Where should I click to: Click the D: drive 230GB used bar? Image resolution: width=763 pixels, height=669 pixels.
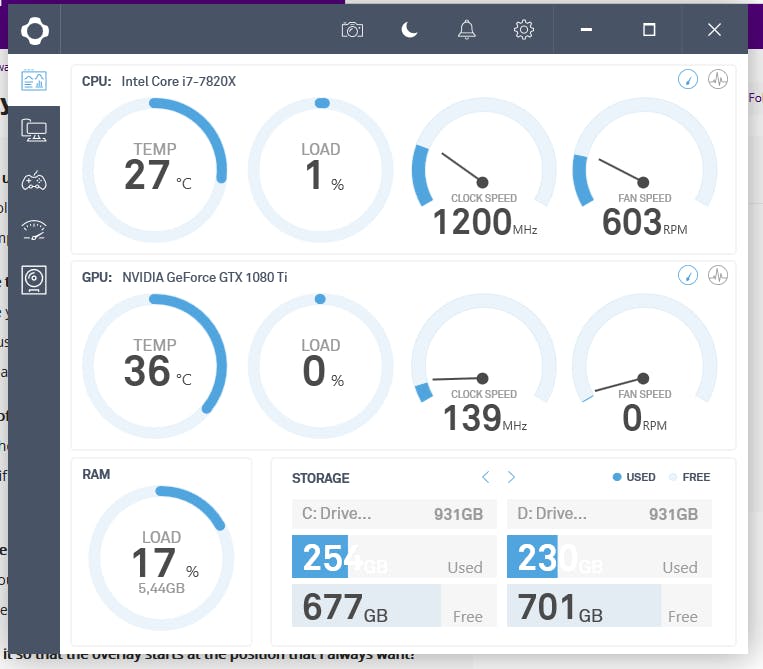[609, 557]
